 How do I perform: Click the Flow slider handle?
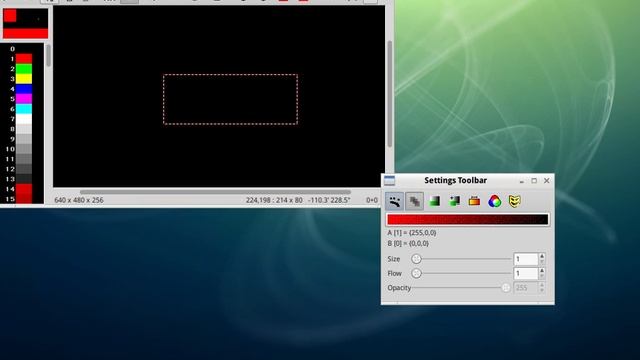[x=416, y=273]
